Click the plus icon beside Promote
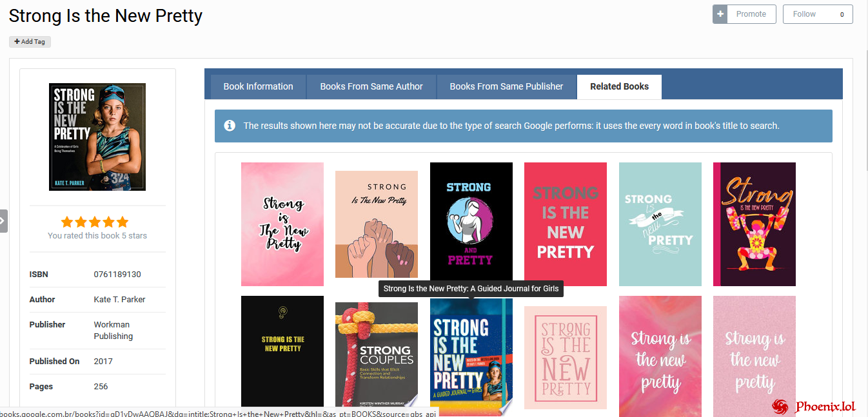Viewport: 868px width, 417px height. tap(720, 14)
